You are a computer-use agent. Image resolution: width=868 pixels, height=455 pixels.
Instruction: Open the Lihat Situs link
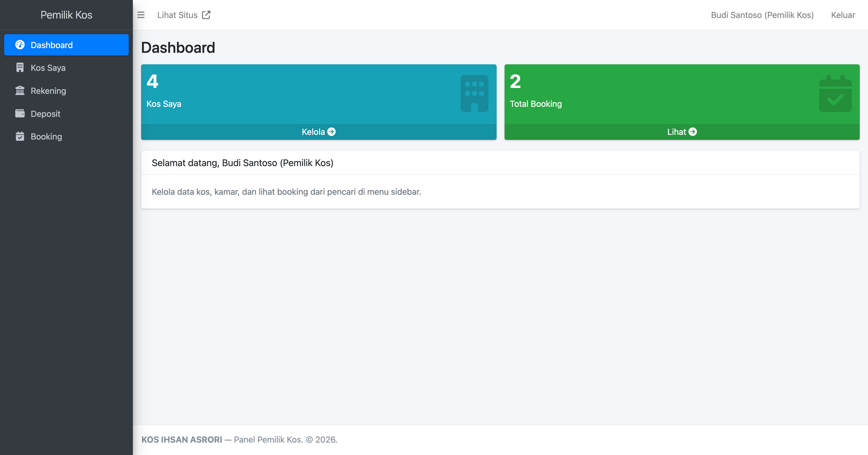click(x=177, y=15)
